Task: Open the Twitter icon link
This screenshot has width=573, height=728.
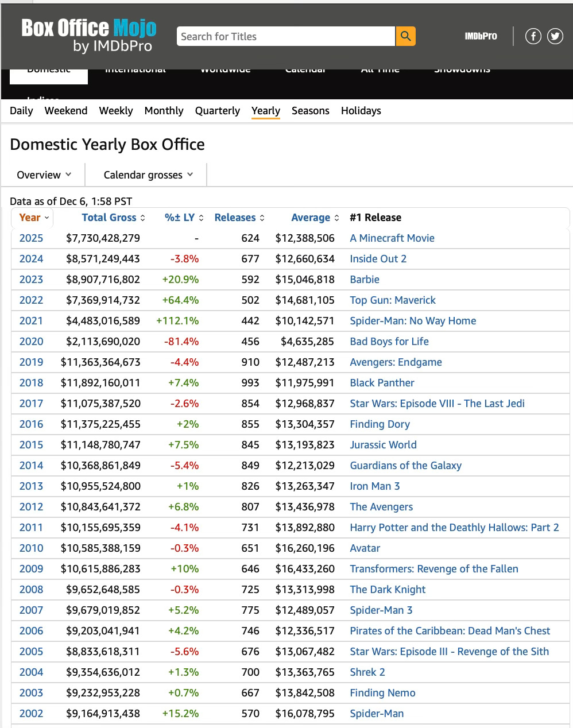Action: click(x=555, y=36)
